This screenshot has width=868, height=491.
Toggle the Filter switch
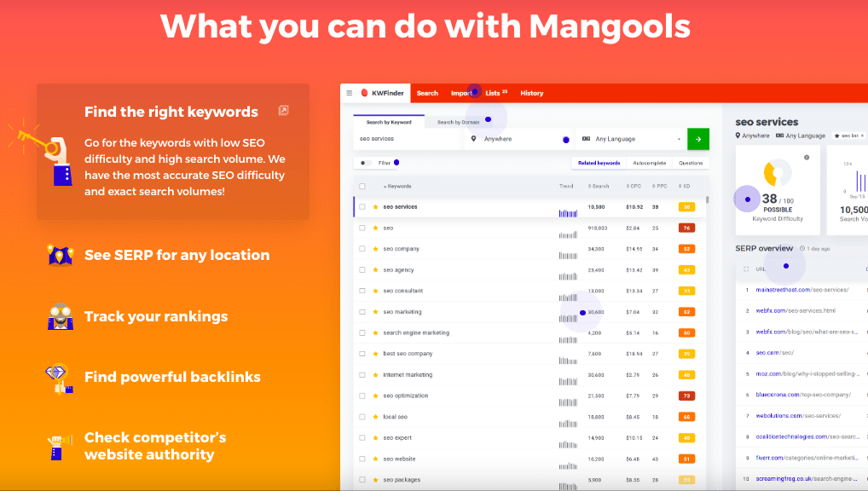364,163
